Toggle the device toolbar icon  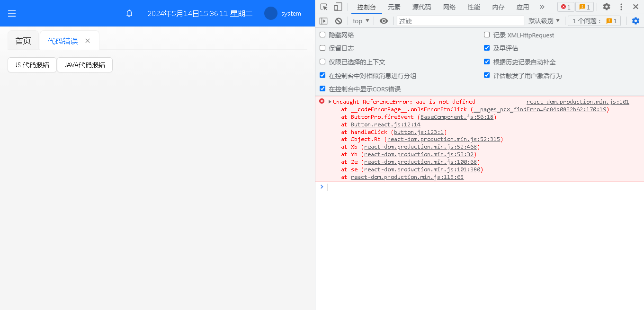338,7
